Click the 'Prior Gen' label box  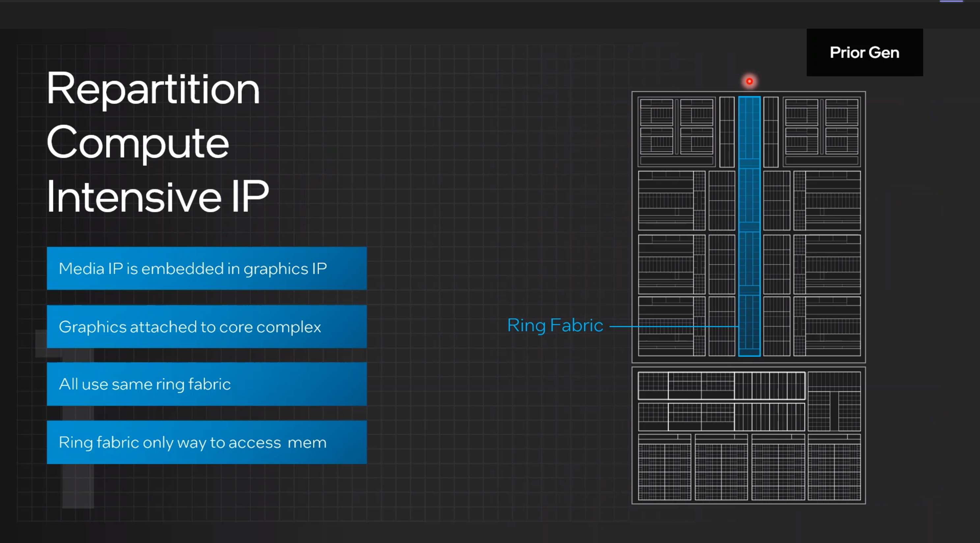[x=864, y=52]
